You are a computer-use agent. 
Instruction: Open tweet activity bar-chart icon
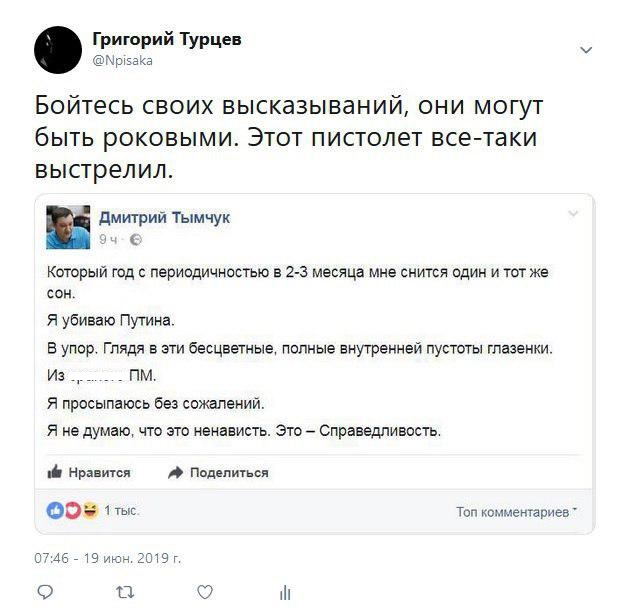(284, 592)
